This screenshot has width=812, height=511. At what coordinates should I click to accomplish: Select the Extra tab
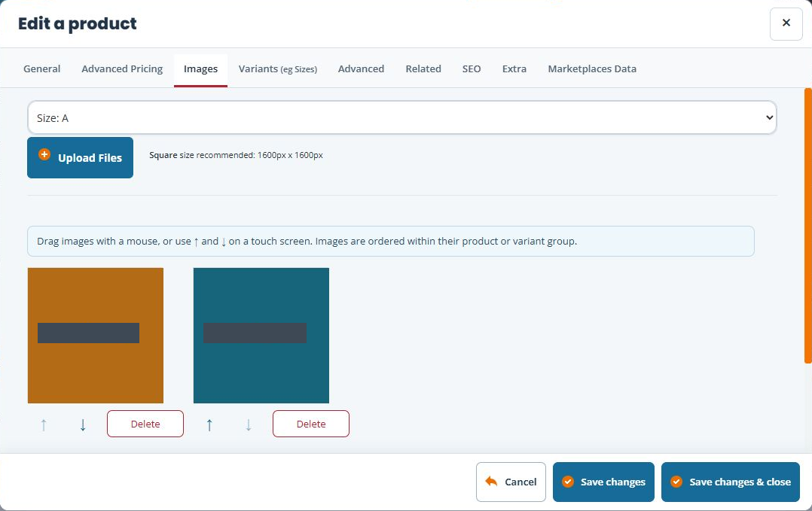[514, 68]
